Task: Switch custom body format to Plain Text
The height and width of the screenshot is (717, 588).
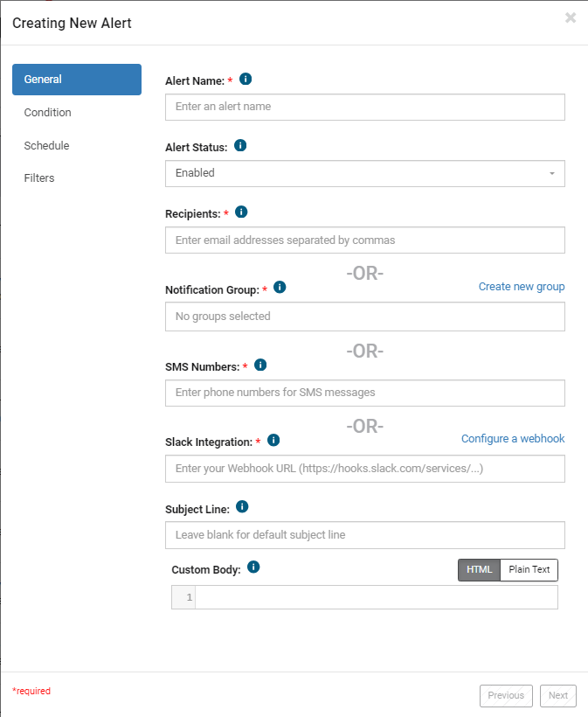Action: [529, 570]
